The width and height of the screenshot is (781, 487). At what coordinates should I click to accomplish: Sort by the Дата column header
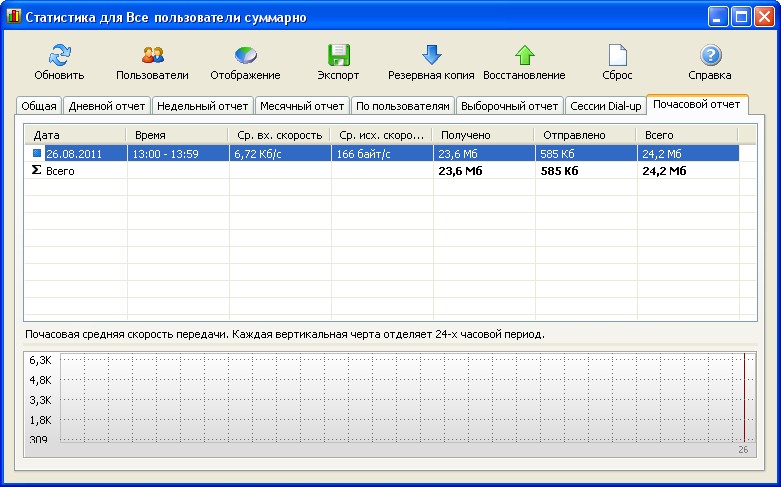[76, 135]
